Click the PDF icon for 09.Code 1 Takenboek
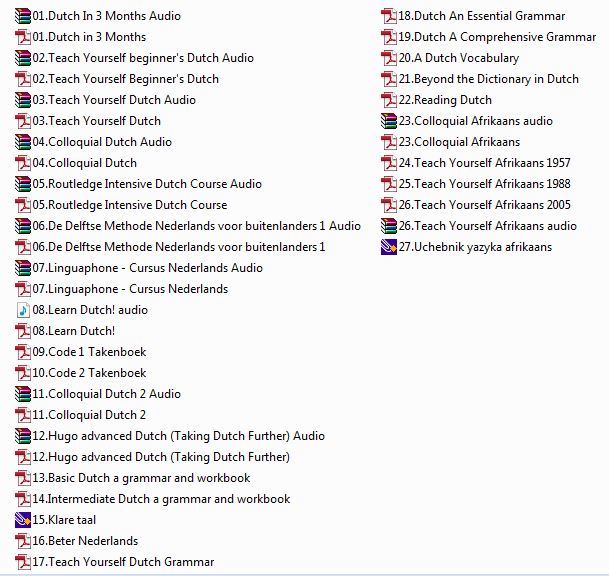This screenshot has height=576, width=609. [23, 352]
